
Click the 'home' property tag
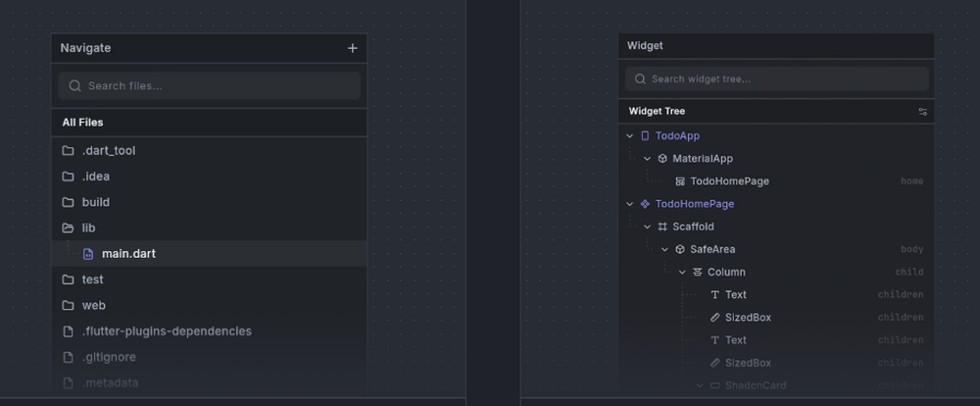tap(911, 181)
